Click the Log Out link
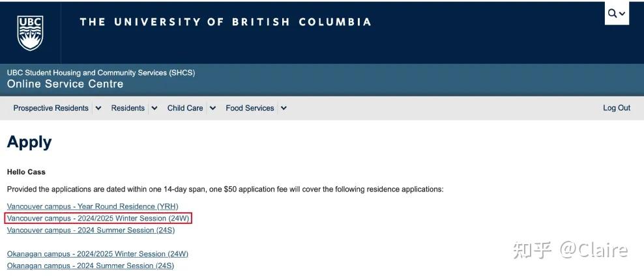 616,108
